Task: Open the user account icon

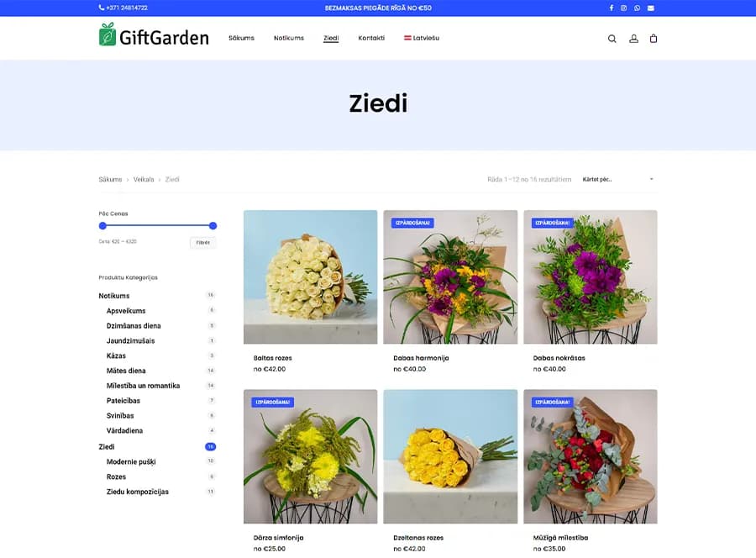Action: 633,39
